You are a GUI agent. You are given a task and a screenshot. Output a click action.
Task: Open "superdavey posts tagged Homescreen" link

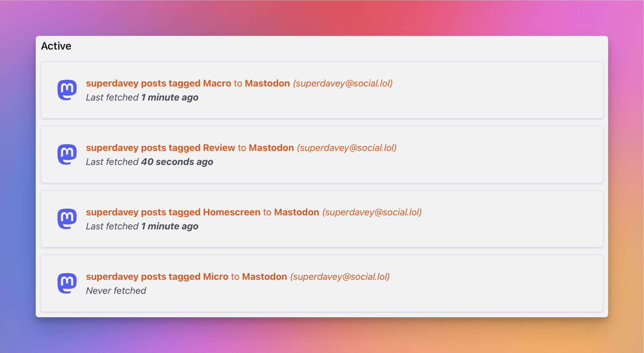click(173, 212)
